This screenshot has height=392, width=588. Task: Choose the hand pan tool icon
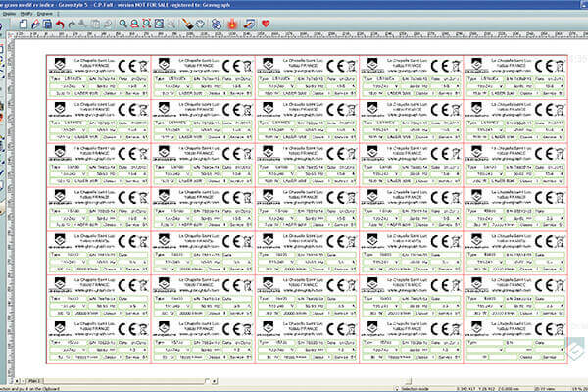tap(200, 24)
